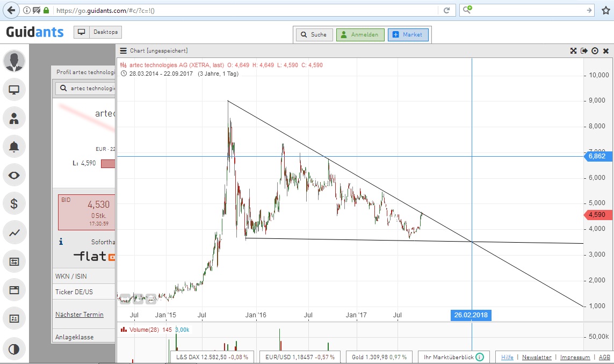Open the Market button

pos(408,35)
